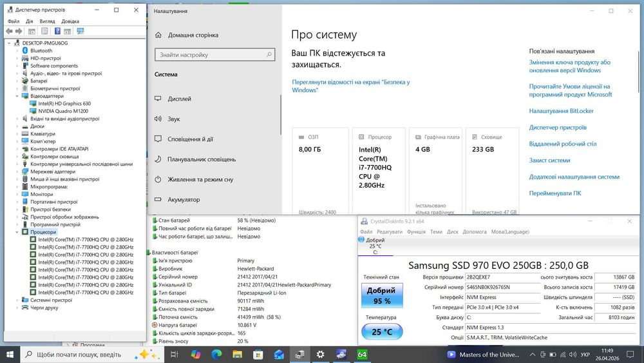The height and width of the screenshot is (363, 644).
Task: Click Properties sheet icon in Device Manager toolbar
Action: tap(45, 31)
